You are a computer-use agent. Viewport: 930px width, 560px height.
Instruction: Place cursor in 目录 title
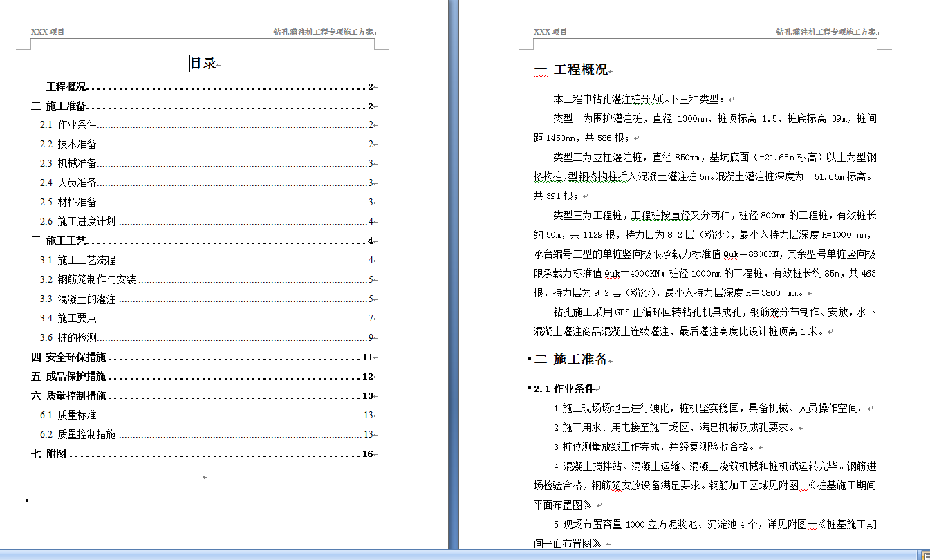pos(203,64)
